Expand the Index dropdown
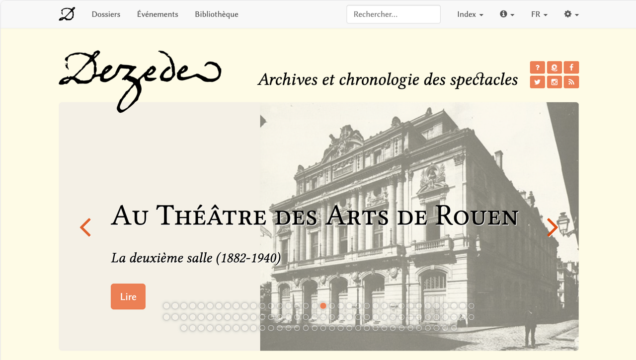 click(470, 14)
